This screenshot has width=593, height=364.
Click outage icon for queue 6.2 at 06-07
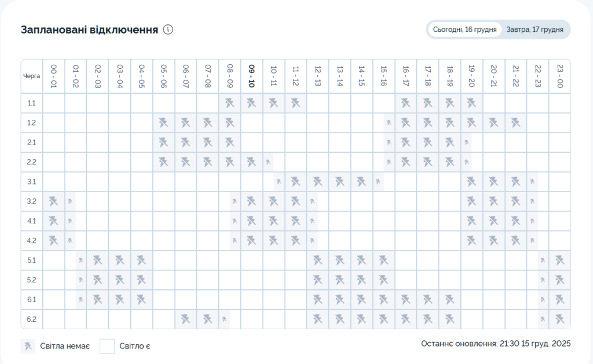(x=186, y=319)
